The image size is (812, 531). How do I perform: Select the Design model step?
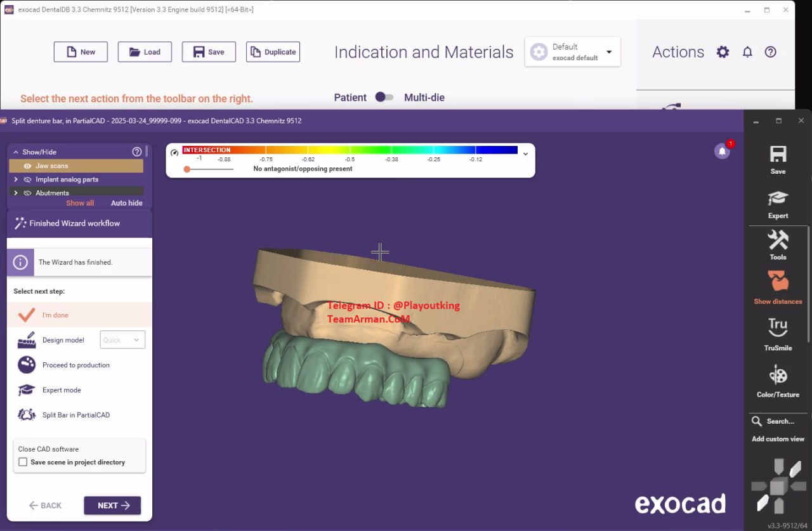[63, 340]
